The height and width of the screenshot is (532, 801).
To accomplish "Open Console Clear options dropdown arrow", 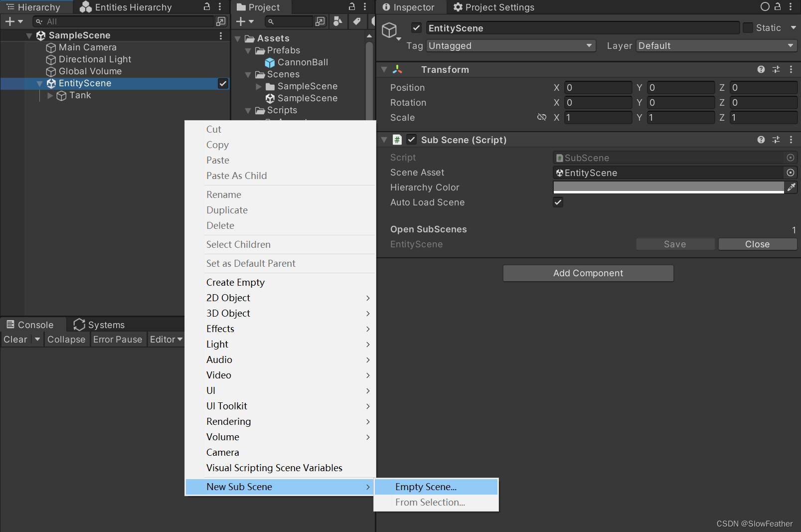I will click(x=37, y=339).
